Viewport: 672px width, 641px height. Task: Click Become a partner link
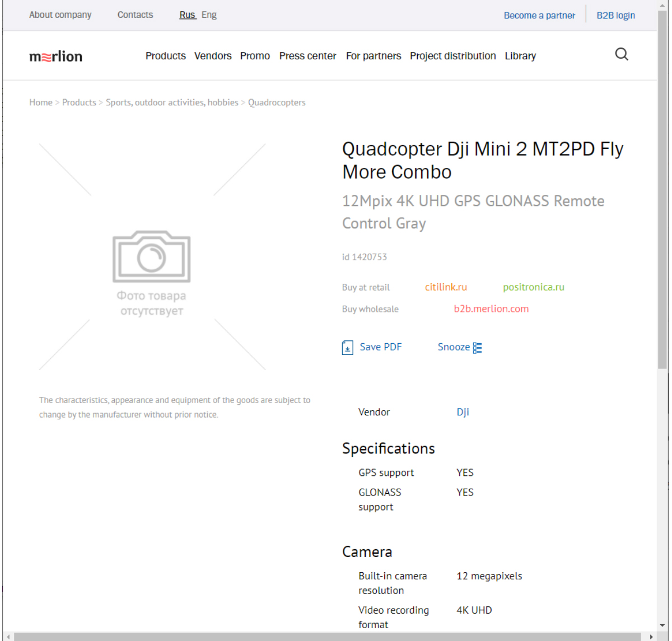click(539, 16)
